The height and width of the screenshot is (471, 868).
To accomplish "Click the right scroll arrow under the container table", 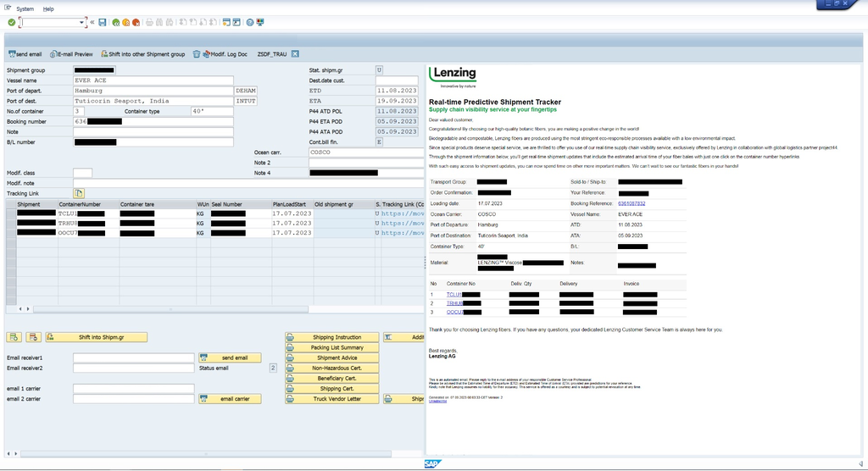I will point(28,309).
